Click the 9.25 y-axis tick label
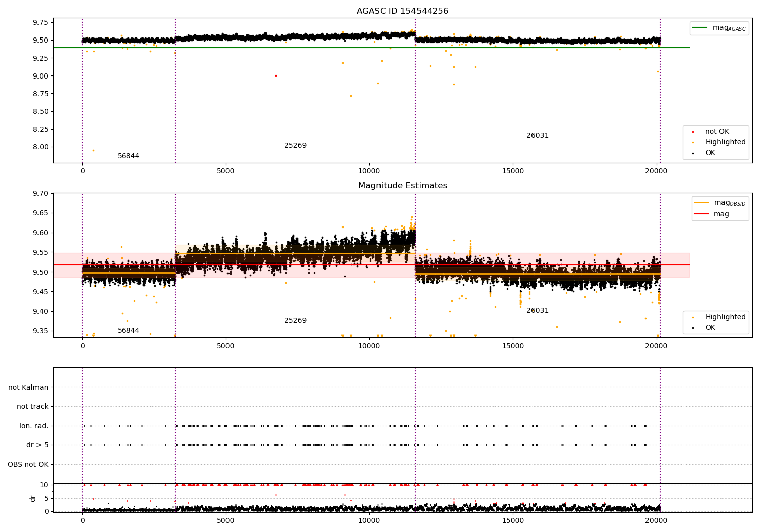Image resolution: width=760 pixels, height=532 pixels. click(x=40, y=58)
